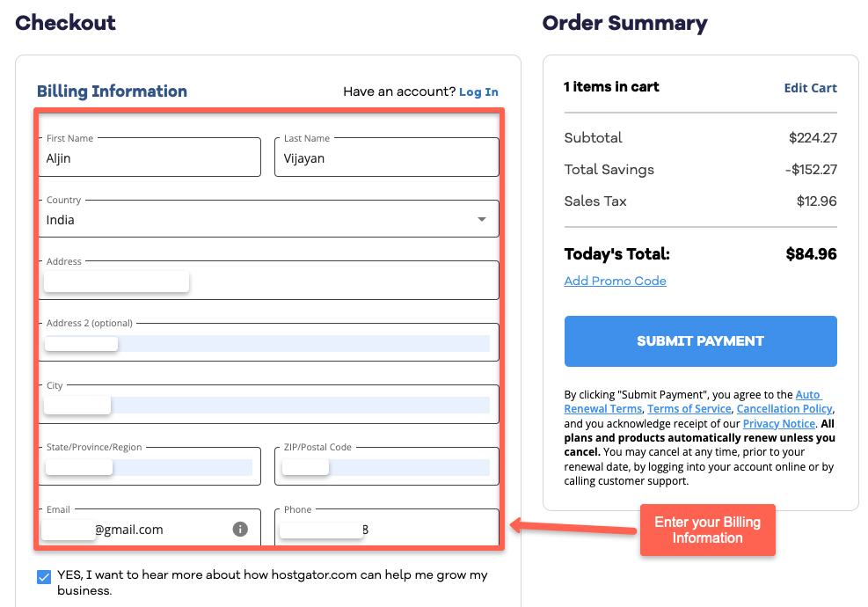The height and width of the screenshot is (607, 868).
Task: Read the Privacy Notice
Action: point(778,423)
